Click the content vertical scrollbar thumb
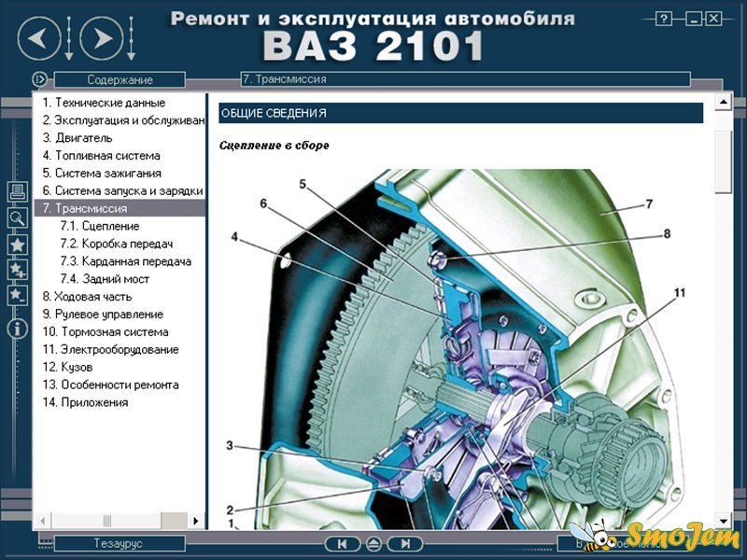747x560 pixels. point(724,161)
